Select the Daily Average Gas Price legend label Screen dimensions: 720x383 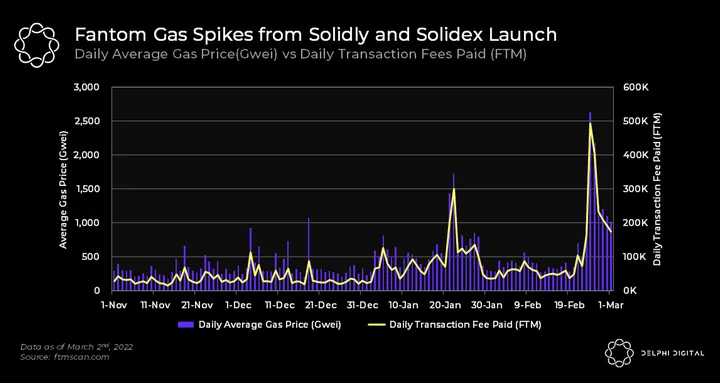270,325
